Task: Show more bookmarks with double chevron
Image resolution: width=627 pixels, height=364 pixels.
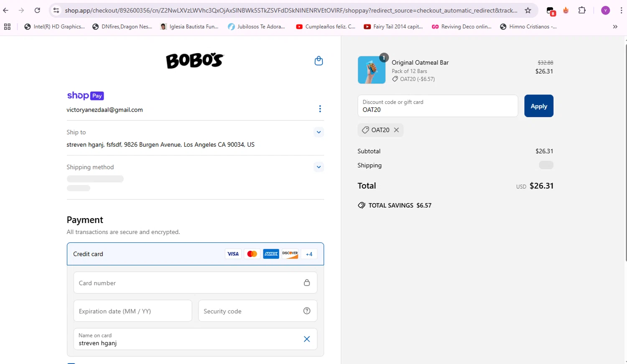Action: [615, 27]
